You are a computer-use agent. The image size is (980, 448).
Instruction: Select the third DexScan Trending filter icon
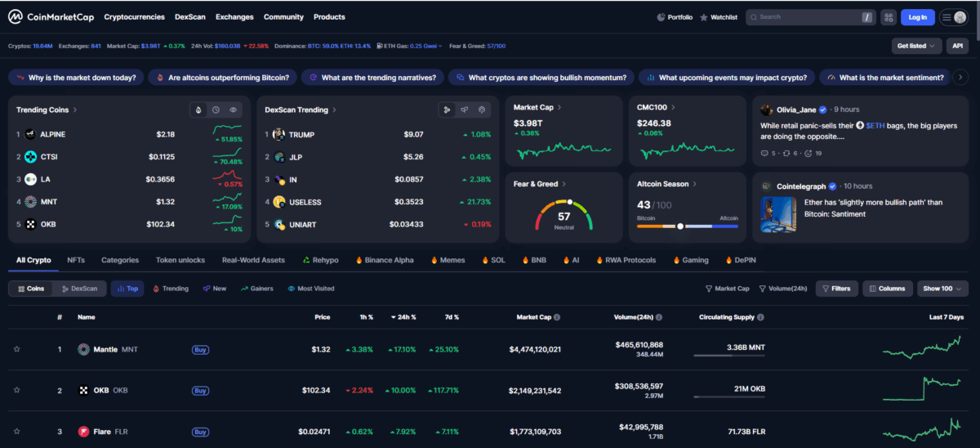481,110
